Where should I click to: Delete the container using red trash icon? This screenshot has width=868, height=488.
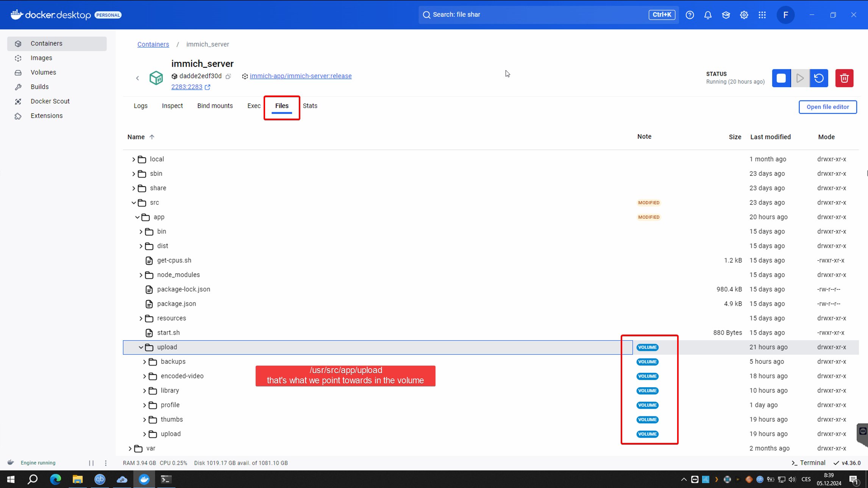pos(844,78)
